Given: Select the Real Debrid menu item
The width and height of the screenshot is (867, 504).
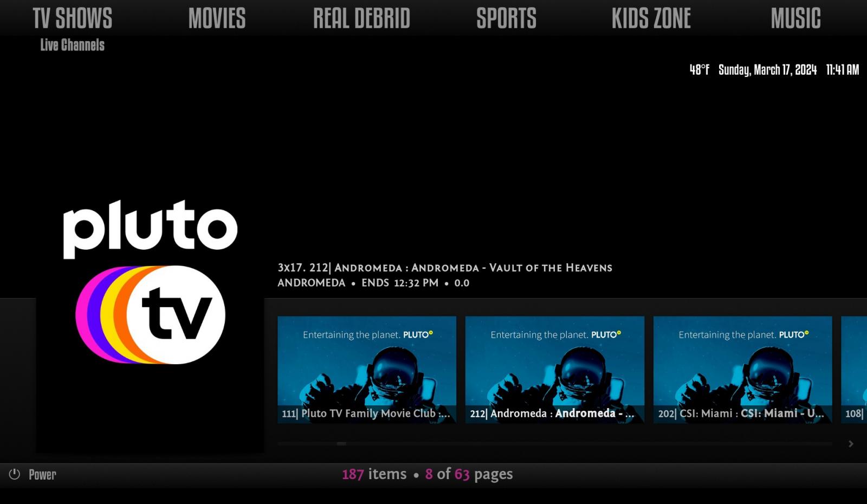Looking at the screenshot, I should click(361, 18).
